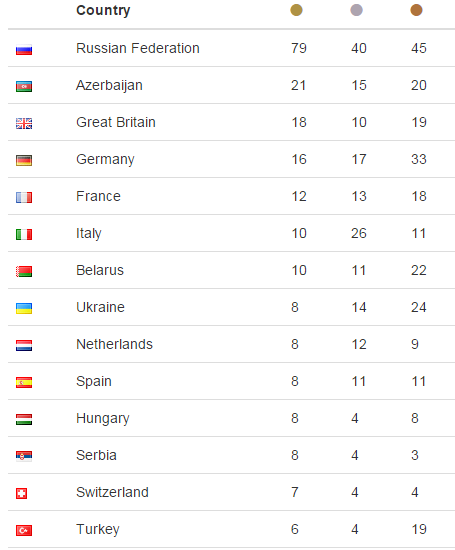
Task: Select the Netherlands country name
Action: point(114,344)
